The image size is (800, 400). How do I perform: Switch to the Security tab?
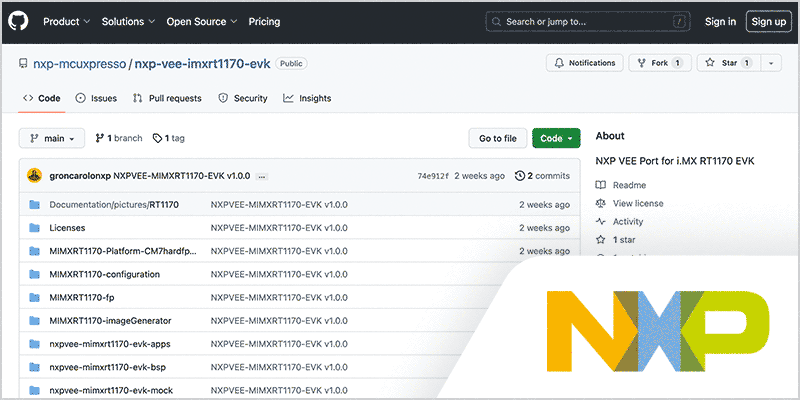(243, 98)
